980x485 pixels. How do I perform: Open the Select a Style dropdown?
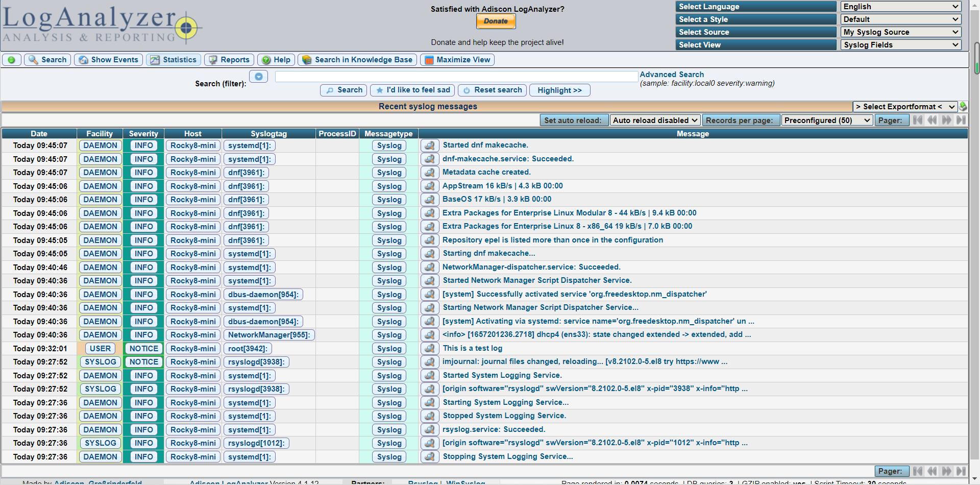pos(901,19)
